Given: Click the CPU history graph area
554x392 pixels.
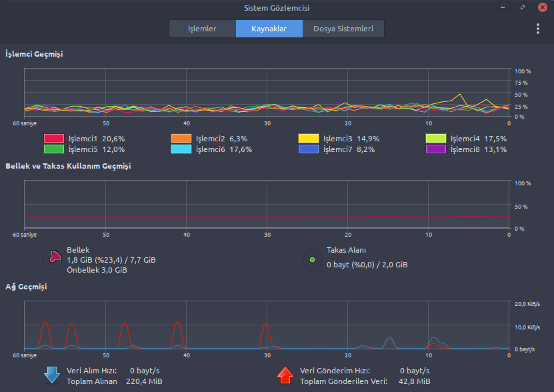Looking at the screenshot, I should tap(267, 93).
